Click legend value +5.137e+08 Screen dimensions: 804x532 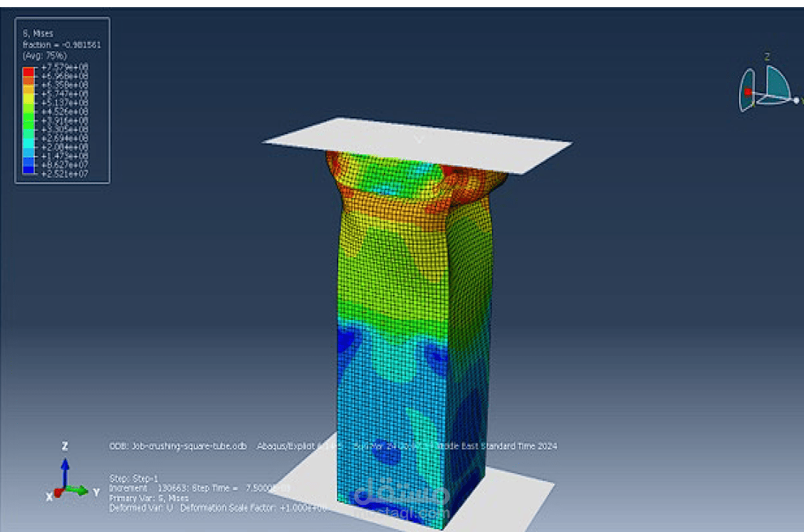coord(65,103)
